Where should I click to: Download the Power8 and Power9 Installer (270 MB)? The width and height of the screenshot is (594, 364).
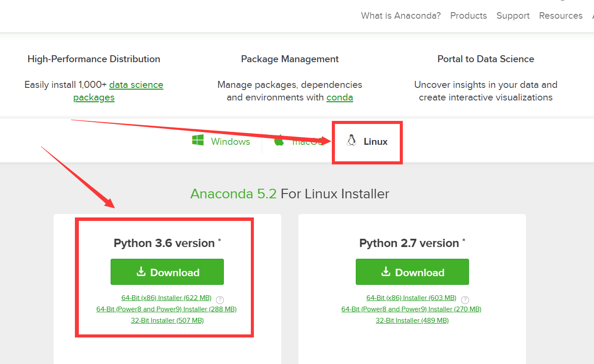point(411,309)
